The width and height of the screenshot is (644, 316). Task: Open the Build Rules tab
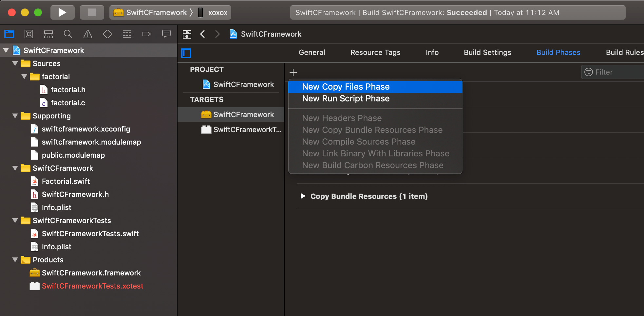pos(625,52)
